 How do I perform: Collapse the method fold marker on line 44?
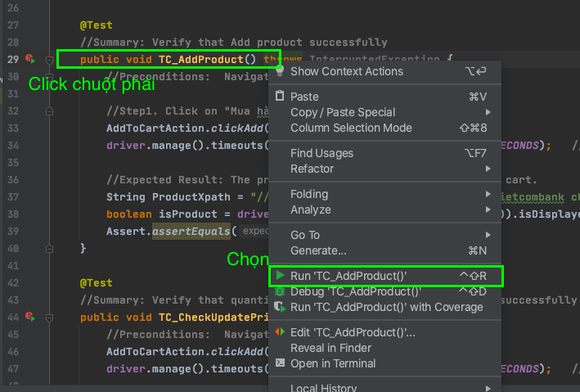point(49,318)
